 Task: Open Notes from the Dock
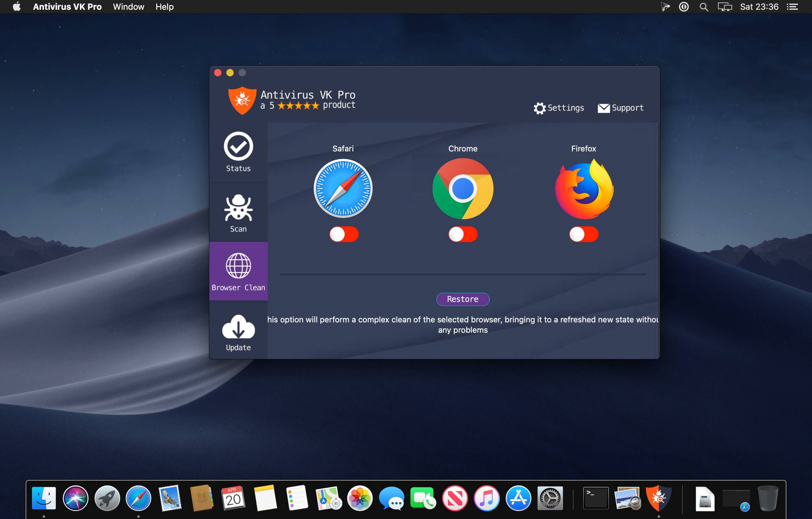pyautogui.click(x=265, y=498)
